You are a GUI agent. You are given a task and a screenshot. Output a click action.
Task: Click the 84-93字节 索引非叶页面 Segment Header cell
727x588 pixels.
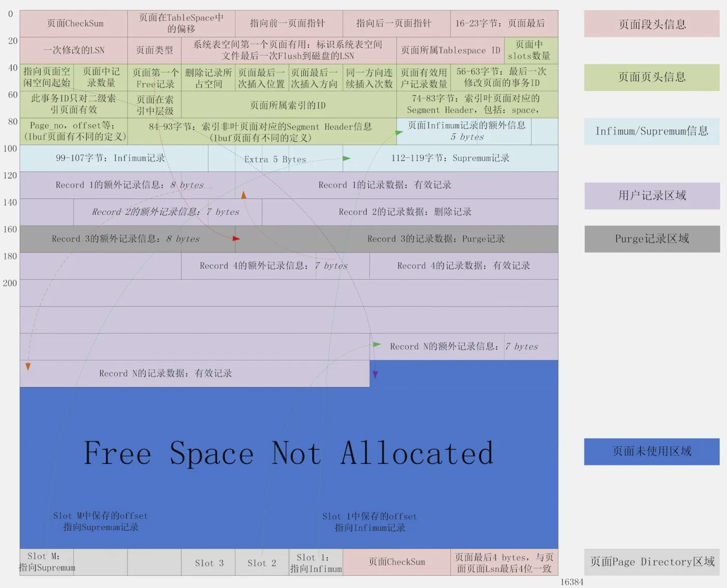click(x=262, y=131)
